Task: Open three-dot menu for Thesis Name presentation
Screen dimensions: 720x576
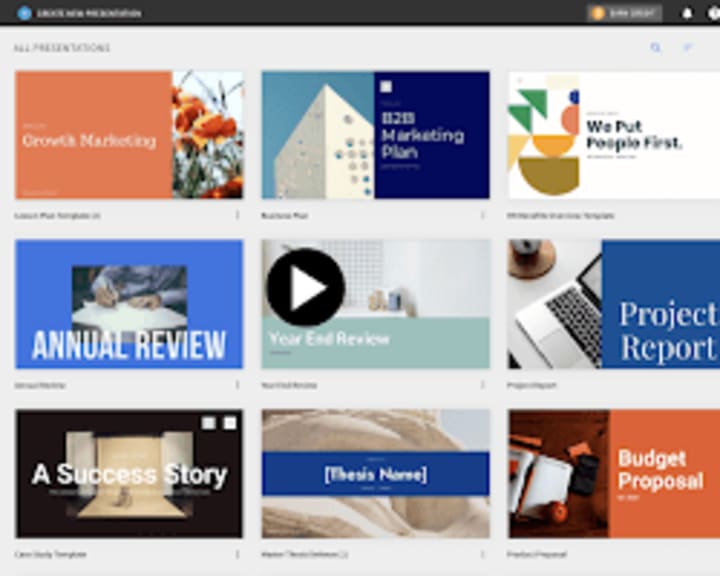Action: pyautogui.click(x=483, y=554)
